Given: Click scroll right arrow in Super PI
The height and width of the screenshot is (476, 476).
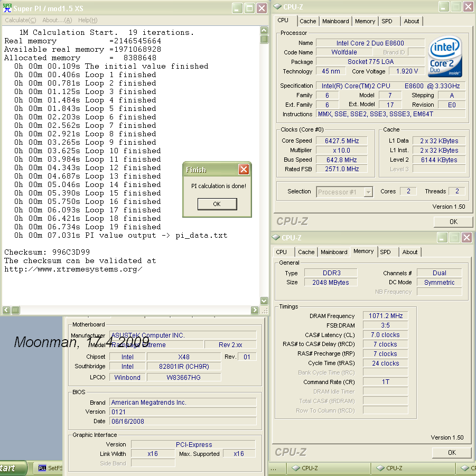Looking at the screenshot, I should point(255,310).
